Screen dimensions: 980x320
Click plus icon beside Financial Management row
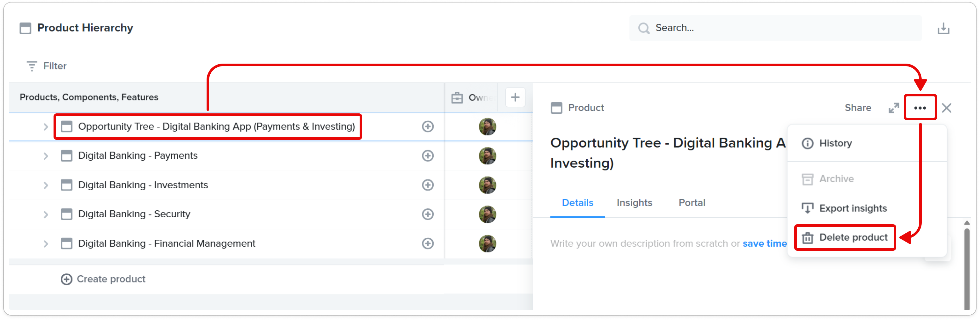428,243
